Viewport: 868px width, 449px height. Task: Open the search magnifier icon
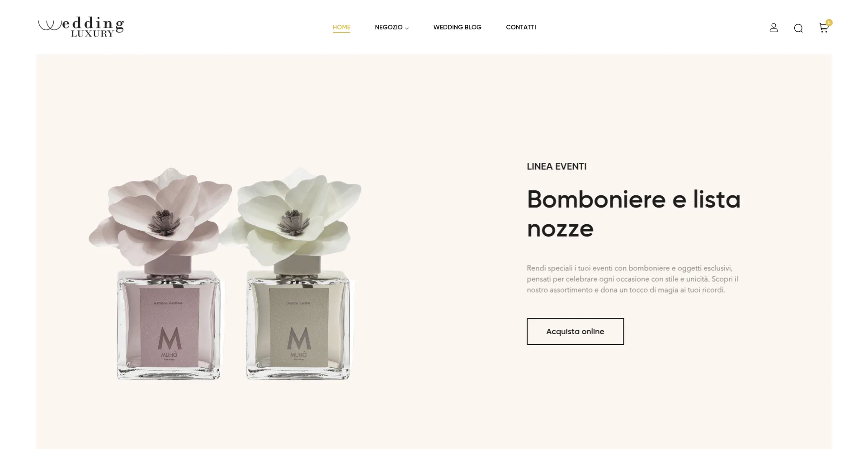pos(798,28)
